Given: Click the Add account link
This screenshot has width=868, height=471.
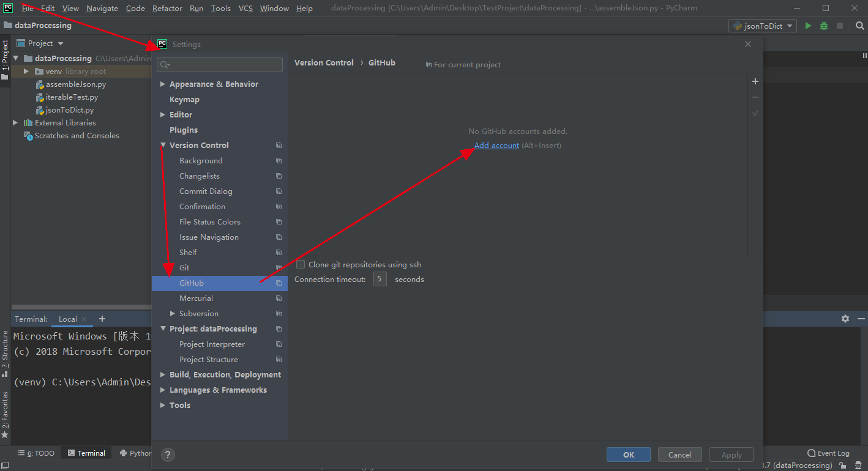Looking at the screenshot, I should (496, 146).
